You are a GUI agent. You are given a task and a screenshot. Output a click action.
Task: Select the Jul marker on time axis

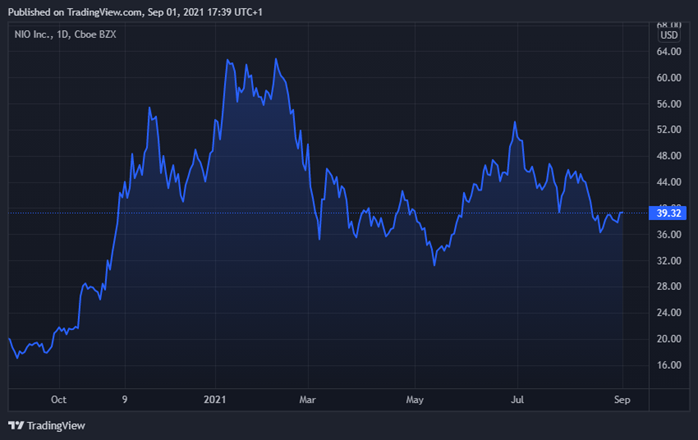click(517, 398)
